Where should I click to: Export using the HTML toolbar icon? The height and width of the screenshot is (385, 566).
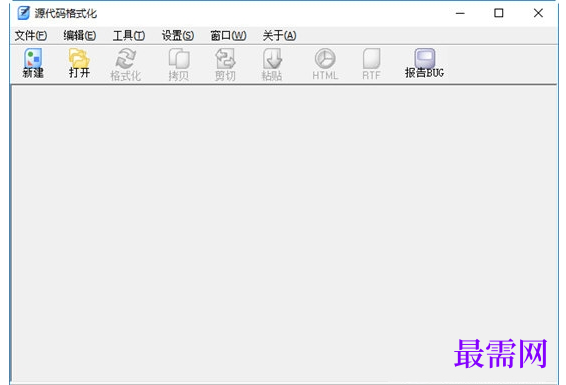tap(325, 64)
